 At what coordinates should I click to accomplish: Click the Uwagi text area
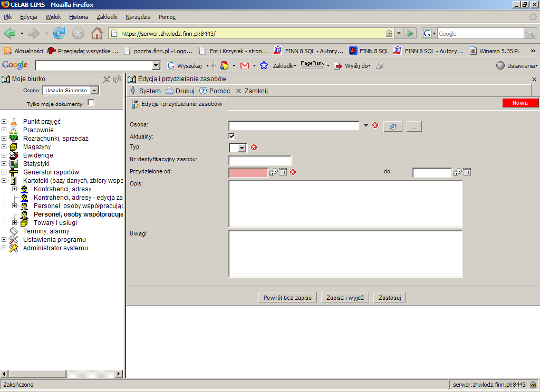pyautogui.click(x=345, y=254)
